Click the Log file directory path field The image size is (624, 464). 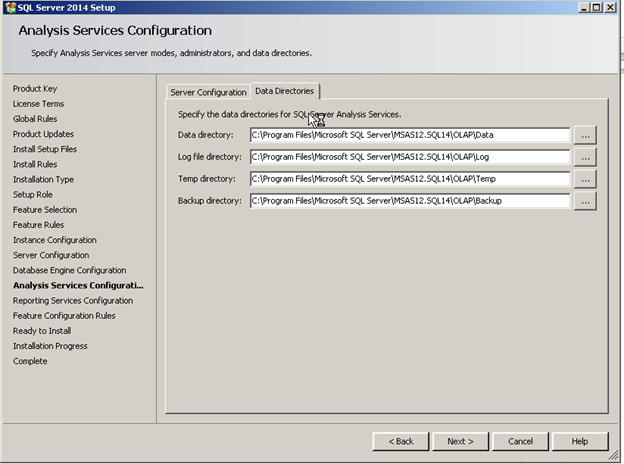tap(410, 157)
